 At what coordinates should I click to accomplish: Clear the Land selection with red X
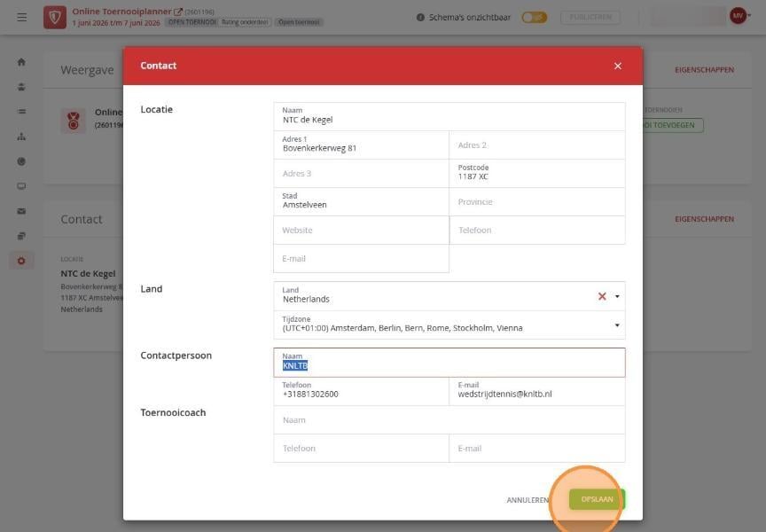point(602,296)
